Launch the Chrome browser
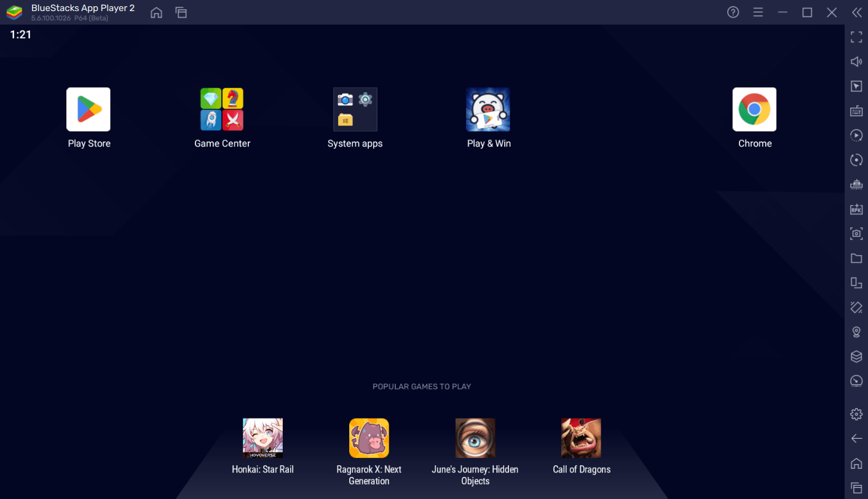The height and width of the screenshot is (499, 868). [x=754, y=109]
